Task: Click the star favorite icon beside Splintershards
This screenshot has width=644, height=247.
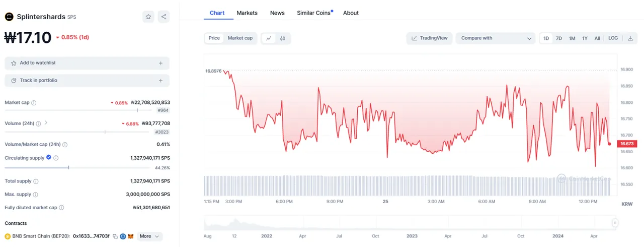Action: point(148,17)
